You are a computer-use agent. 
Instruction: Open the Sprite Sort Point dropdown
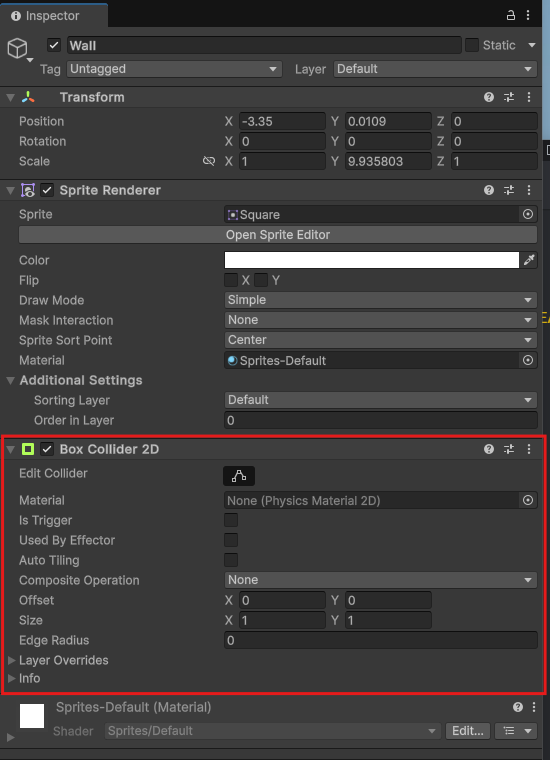pos(380,340)
